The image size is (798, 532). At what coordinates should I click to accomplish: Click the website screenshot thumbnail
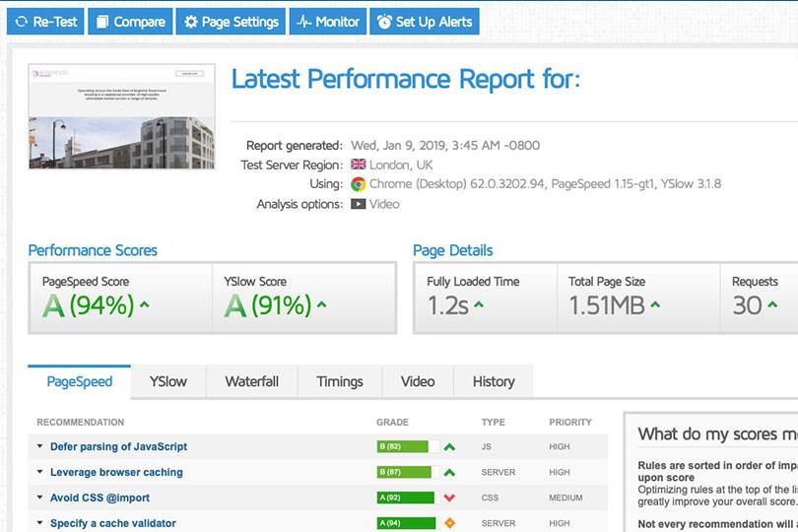pos(121,116)
